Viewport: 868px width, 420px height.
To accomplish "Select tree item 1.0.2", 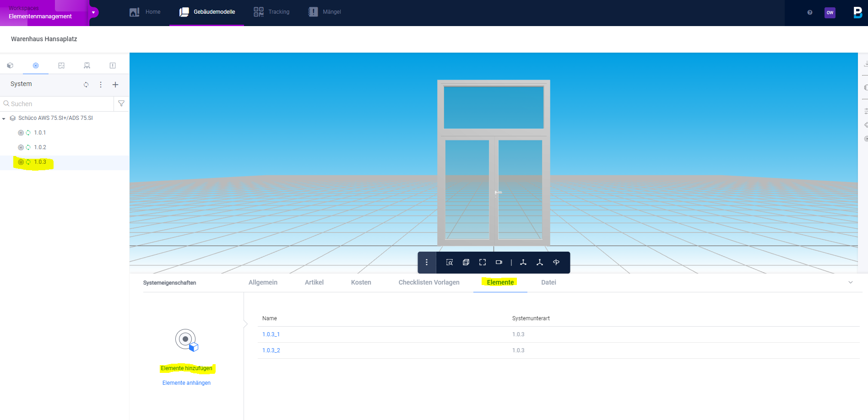I will [x=40, y=147].
